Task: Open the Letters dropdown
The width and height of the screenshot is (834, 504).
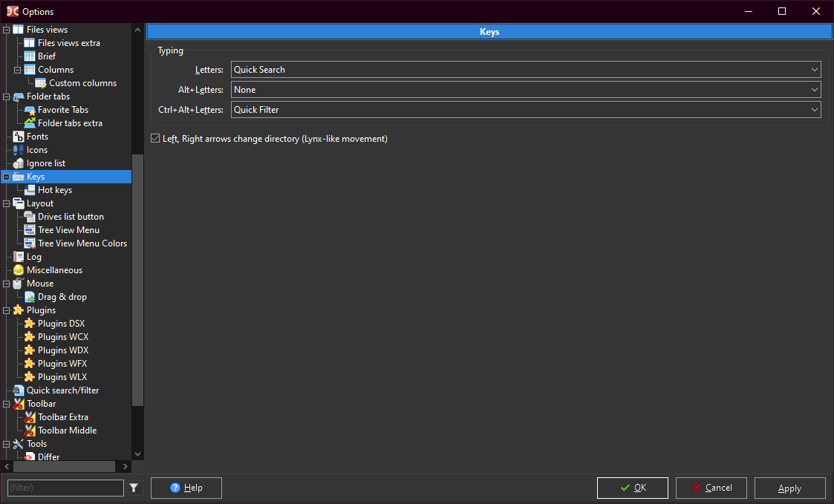Action: pyautogui.click(x=525, y=70)
